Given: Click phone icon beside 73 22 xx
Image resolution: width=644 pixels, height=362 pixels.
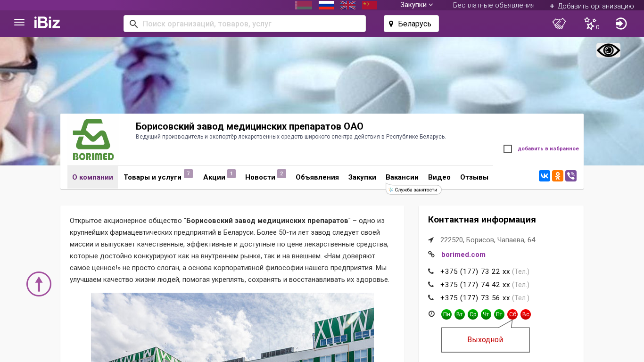Looking at the screenshot, I should point(431,271).
